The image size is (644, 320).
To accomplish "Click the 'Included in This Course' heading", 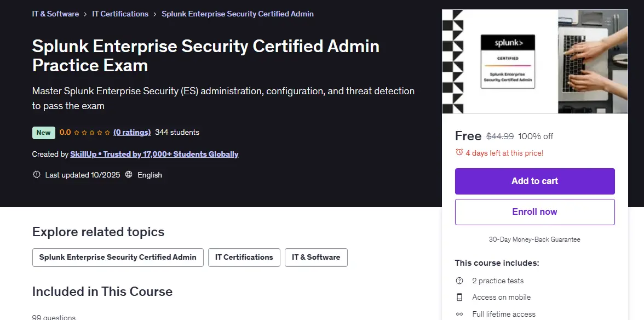I will point(102,292).
